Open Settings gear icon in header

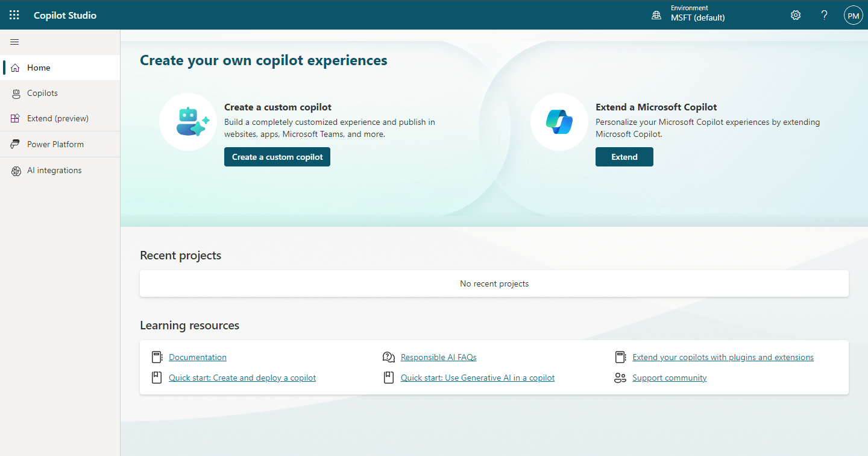point(796,15)
